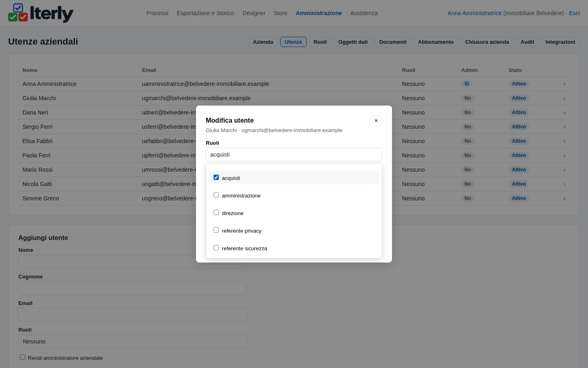Click the Esci logout link
Image resolution: width=588 pixels, height=368 pixels.
(574, 13)
